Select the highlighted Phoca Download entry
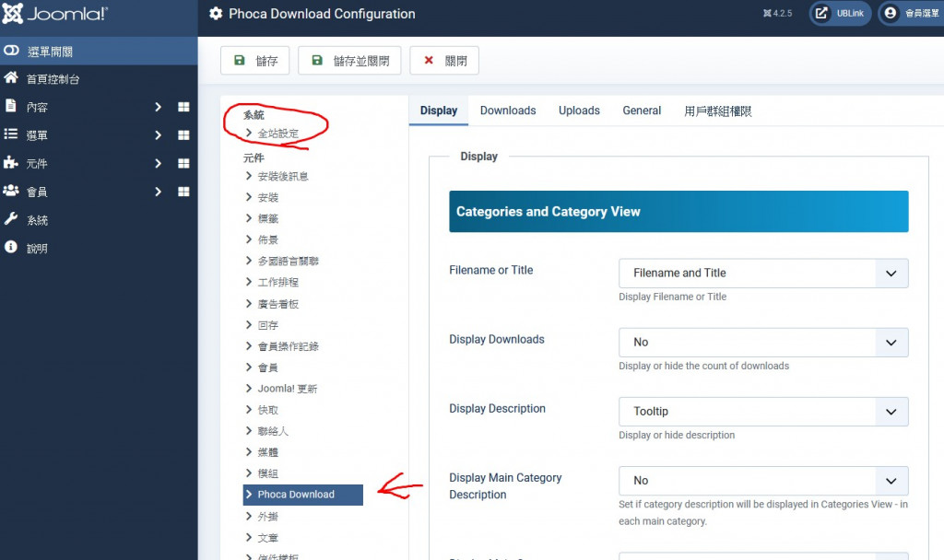 point(302,495)
